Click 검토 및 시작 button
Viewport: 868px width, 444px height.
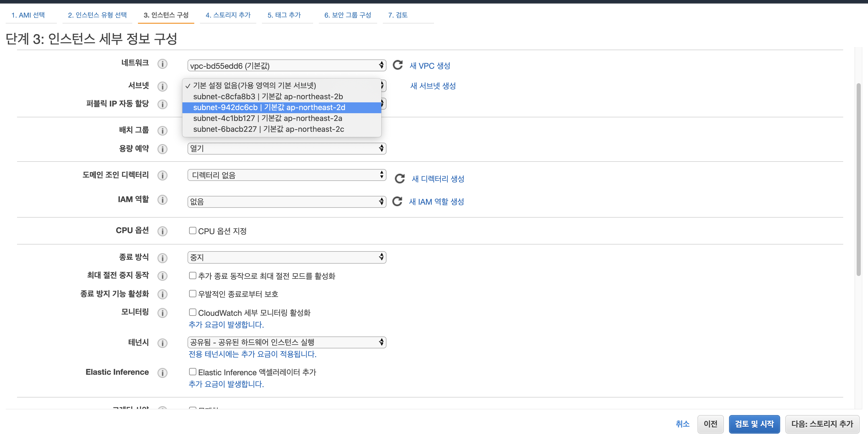click(754, 424)
